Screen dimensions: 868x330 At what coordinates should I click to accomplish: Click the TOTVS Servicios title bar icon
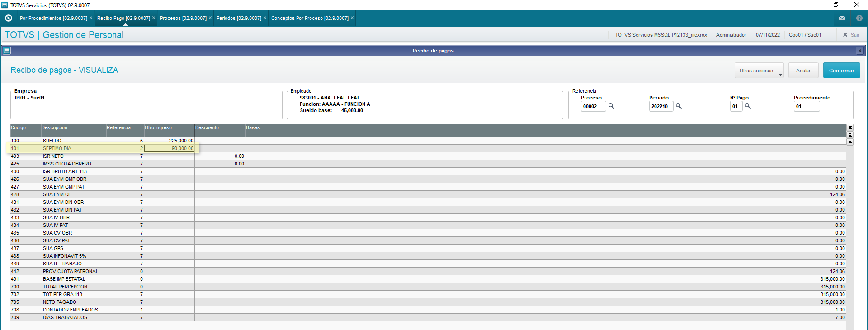[5, 5]
